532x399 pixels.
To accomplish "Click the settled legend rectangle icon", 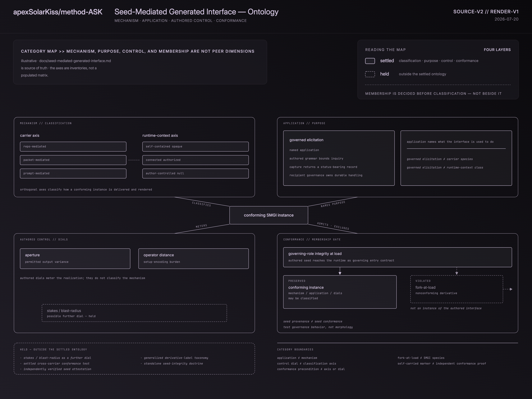I will [370, 61].
